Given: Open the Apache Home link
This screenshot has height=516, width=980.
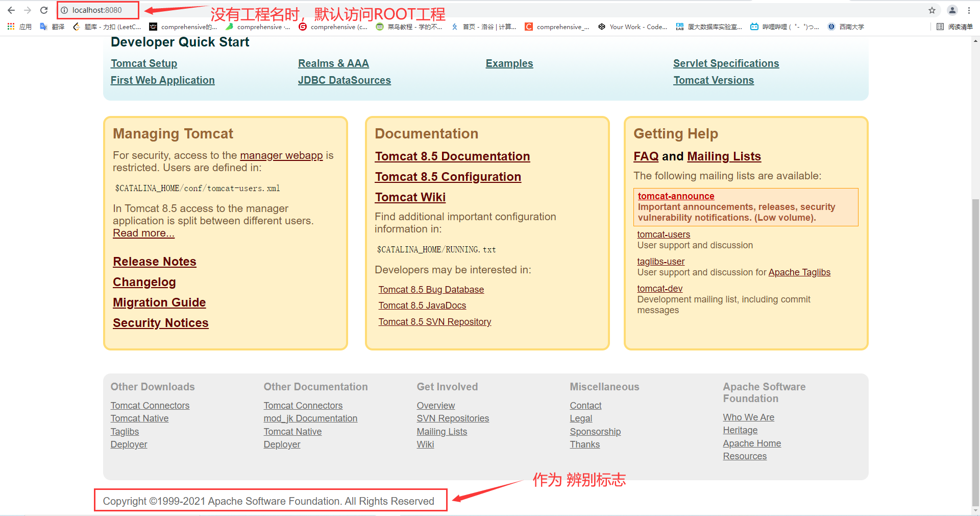Looking at the screenshot, I should tap(752, 443).
